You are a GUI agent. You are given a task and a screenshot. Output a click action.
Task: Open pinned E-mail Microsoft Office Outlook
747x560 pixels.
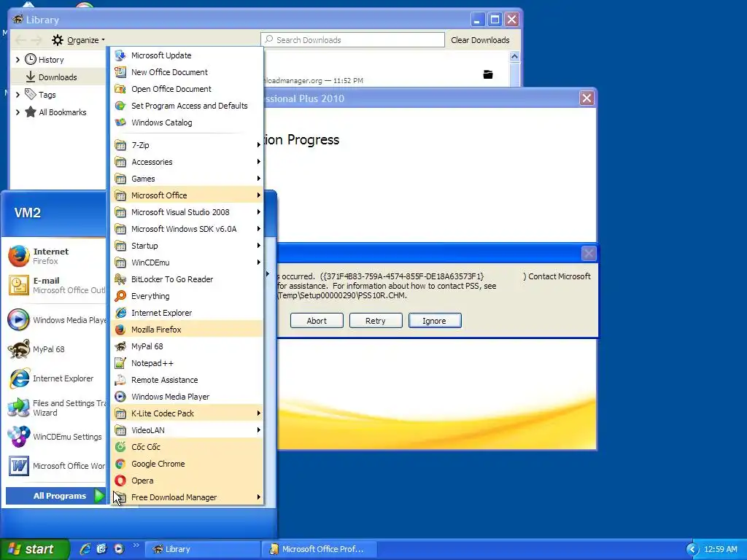click(x=56, y=285)
